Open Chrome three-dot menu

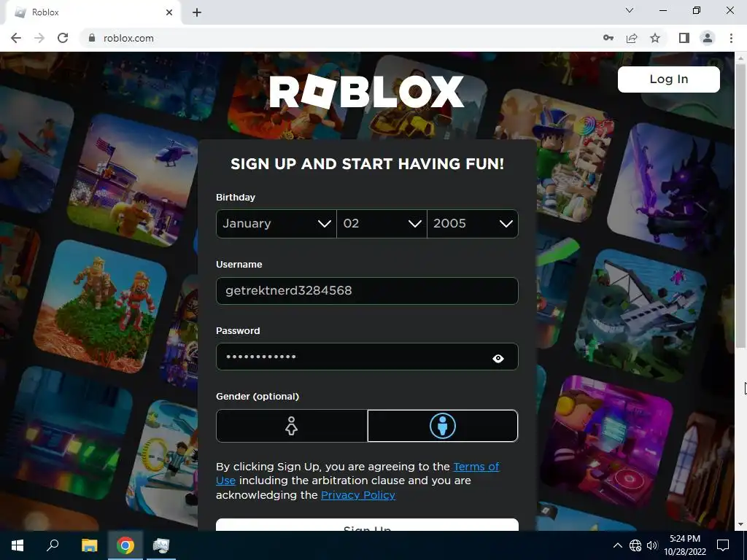coord(731,38)
